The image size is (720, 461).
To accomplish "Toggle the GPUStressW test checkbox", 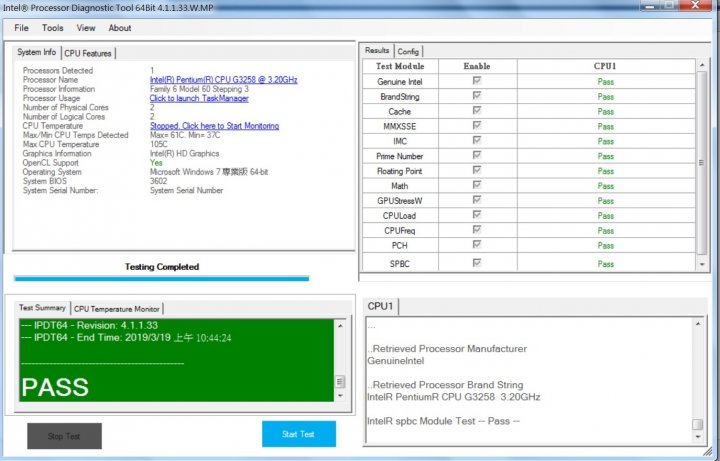I will click(477, 200).
